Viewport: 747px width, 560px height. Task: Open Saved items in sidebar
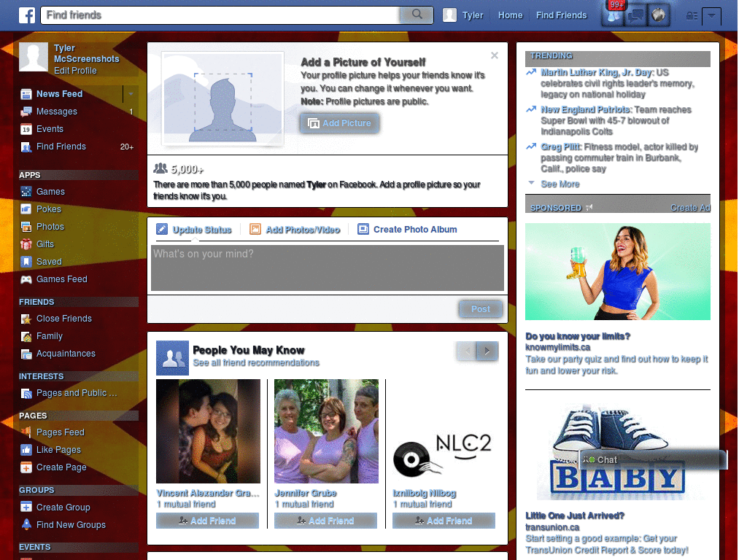pos(49,262)
